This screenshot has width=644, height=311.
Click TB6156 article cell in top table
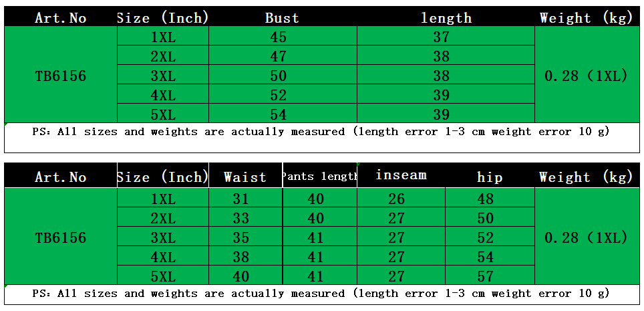61,76
